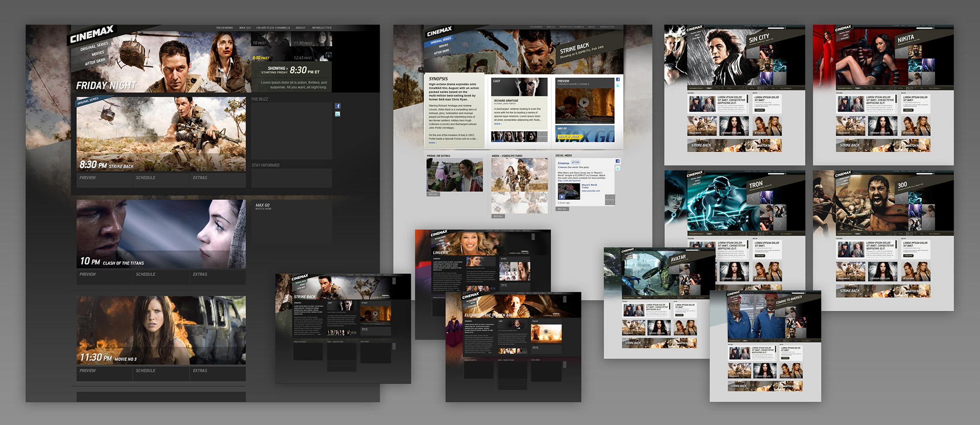This screenshot has width=980, height=425.
Task: Click the www.youtube.com link in social feed
Action: pyautogui.click(x=591, y=191)
